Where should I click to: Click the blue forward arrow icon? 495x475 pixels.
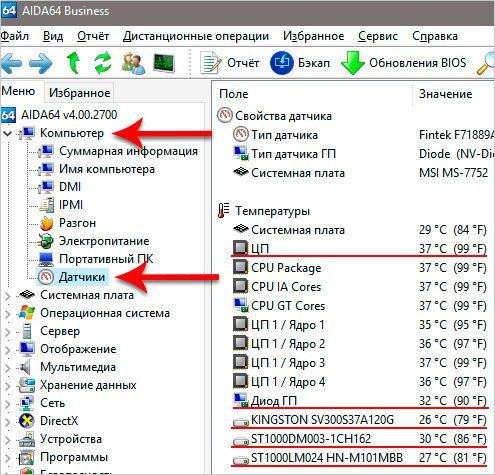[x=41, y=64]
